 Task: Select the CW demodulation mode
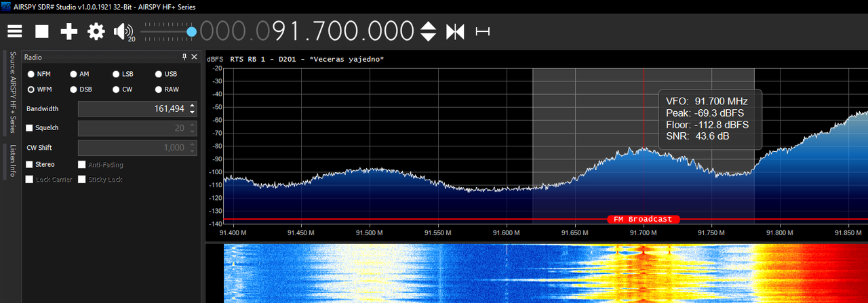122,89
